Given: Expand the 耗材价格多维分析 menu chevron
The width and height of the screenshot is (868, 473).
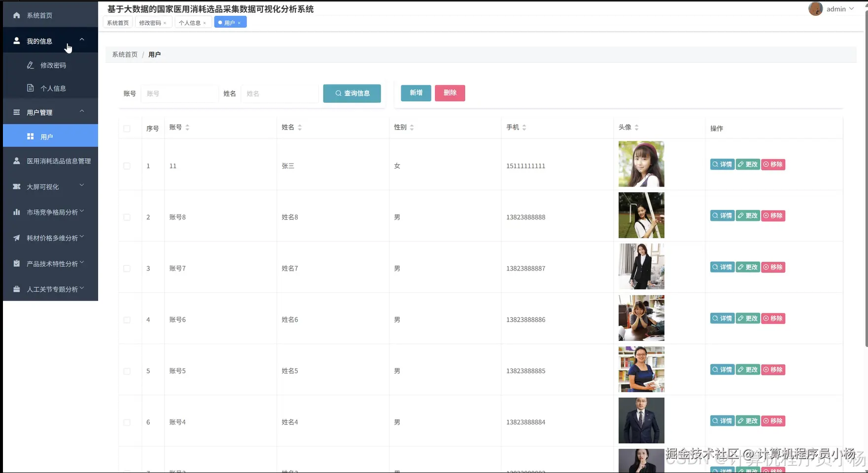Looking at the screenshot, I should click(82, 236).
